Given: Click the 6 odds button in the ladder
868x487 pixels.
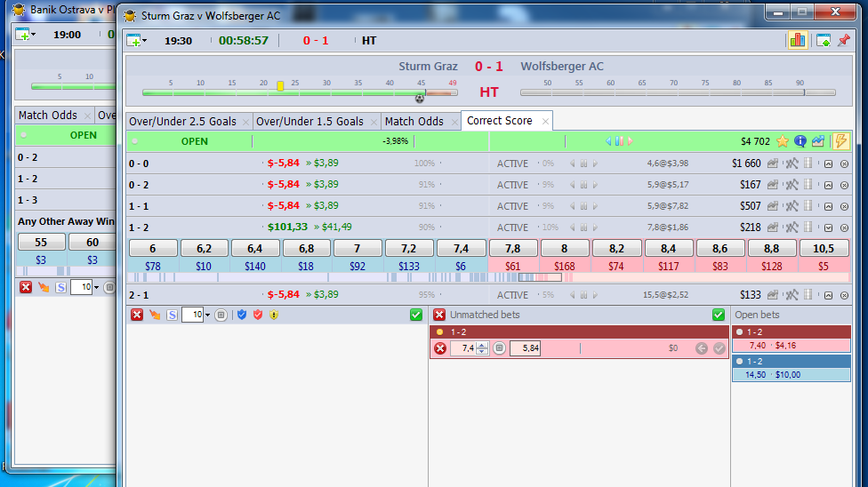Looking at the screenshot, I should (153, 249).
